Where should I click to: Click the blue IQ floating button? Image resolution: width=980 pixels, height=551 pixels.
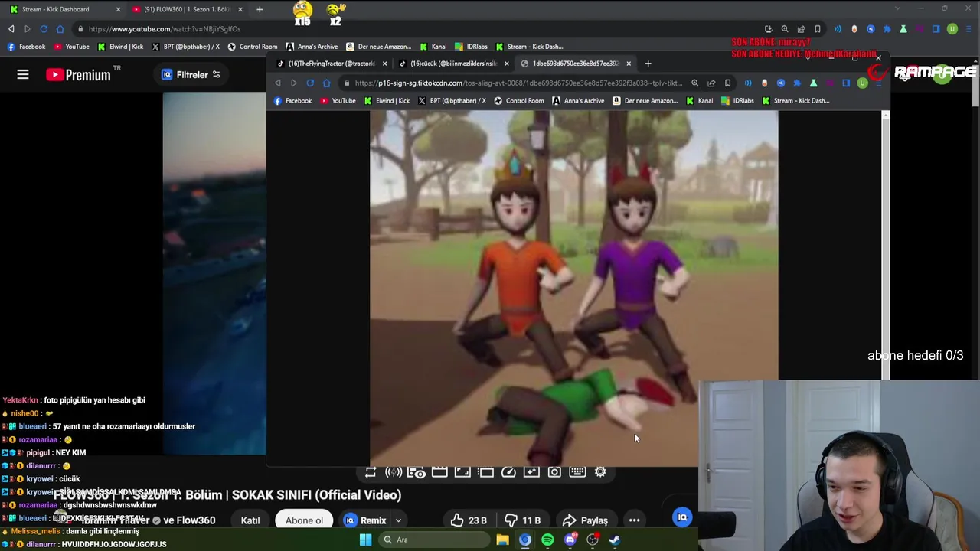coord(682,517)
